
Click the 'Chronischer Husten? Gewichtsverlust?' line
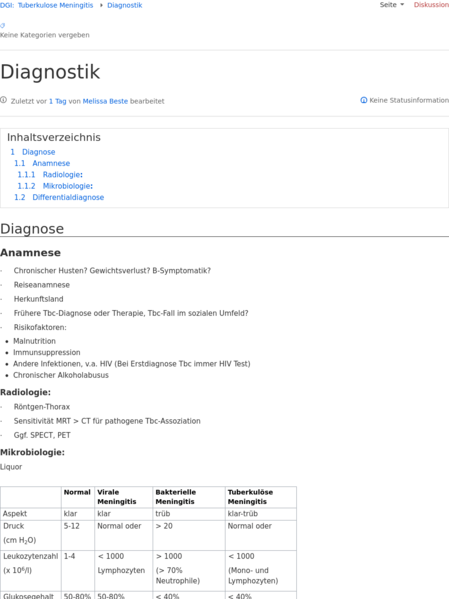click(x=112, y=271)
